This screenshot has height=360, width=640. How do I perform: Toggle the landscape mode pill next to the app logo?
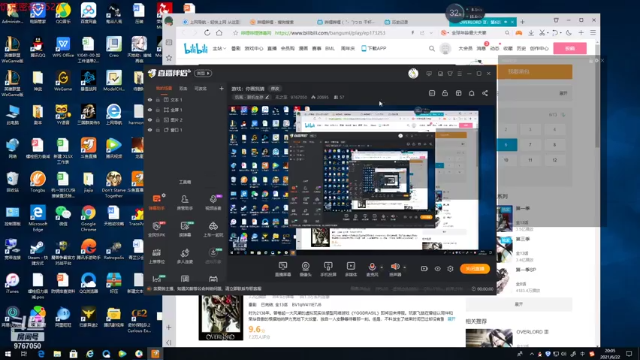point(203,73)
